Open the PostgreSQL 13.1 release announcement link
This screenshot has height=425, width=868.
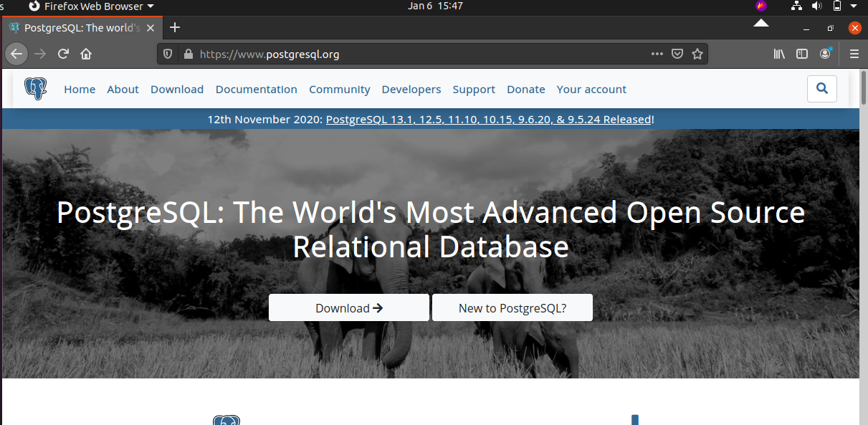click(x=488, y=120)
